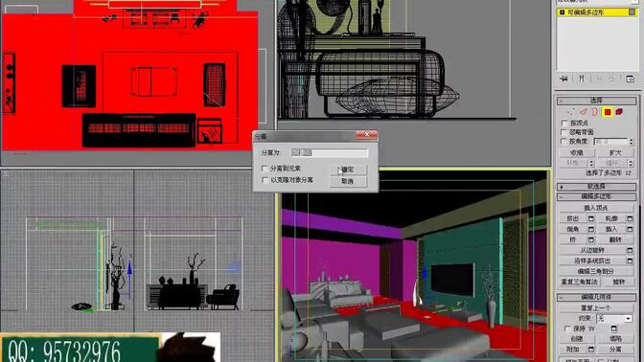Toggle 按角度 (By Angle) checkbox
This screenshot has width=644, height=362.
[x=564, y=141]
